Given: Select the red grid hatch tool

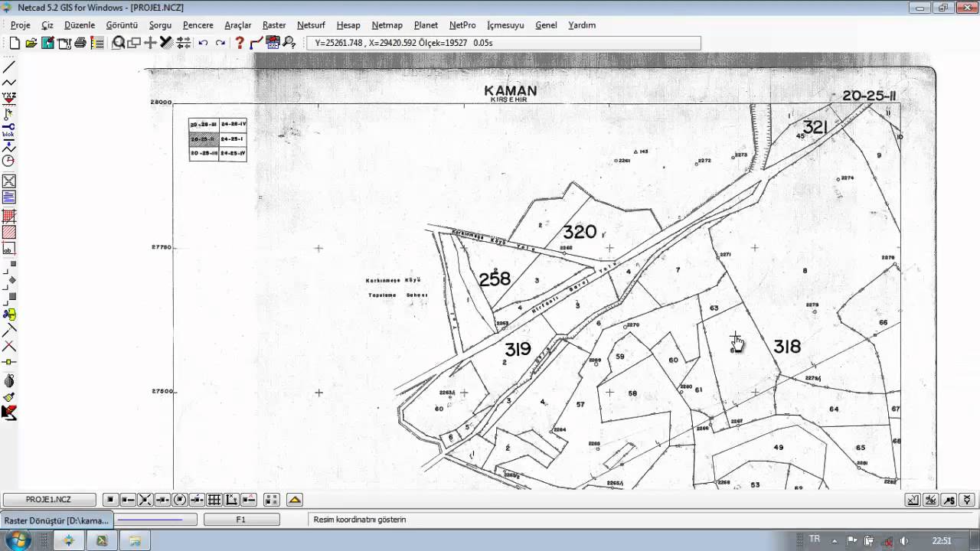Looking at the screenshot, I should click(x=9, y=217).
